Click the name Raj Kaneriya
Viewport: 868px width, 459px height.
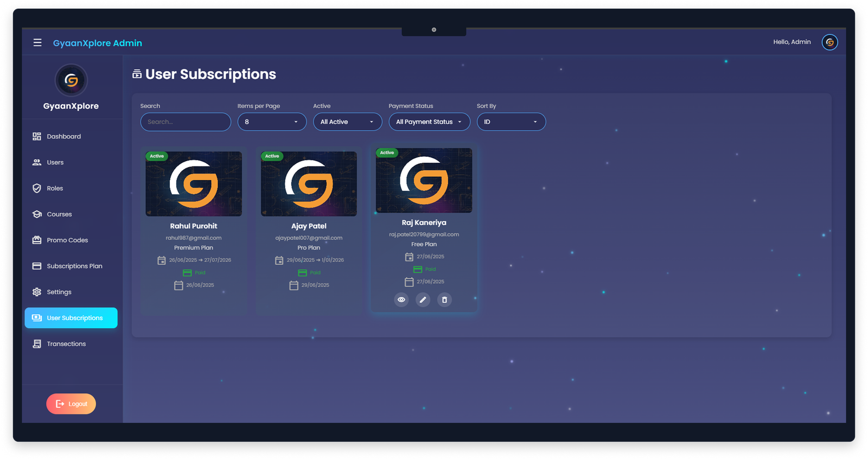(424, 223)
